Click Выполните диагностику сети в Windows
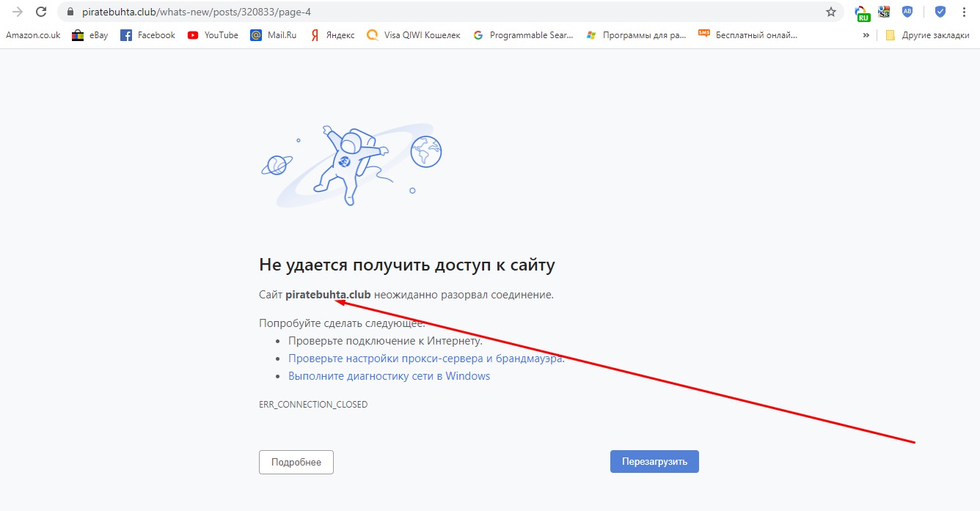Viewport: 980px width, 511px height. click(389, 376)
